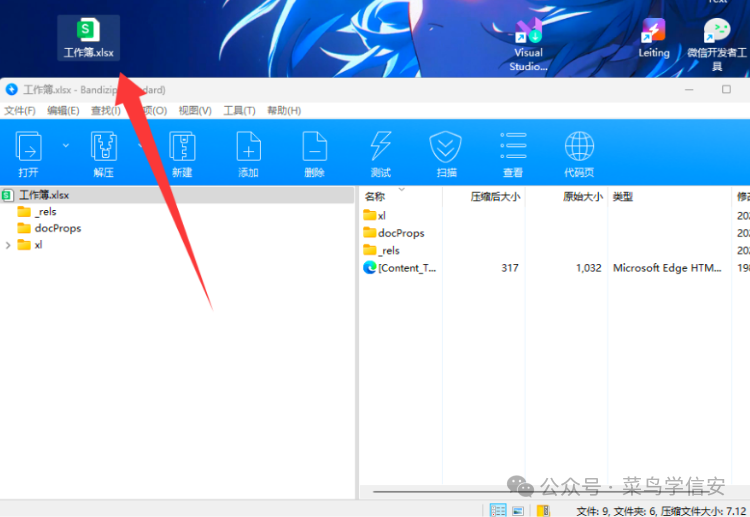This screenshot has height=517, width=750.
Task: Select _rels folder in the left tree
Action: pos(45,212)
